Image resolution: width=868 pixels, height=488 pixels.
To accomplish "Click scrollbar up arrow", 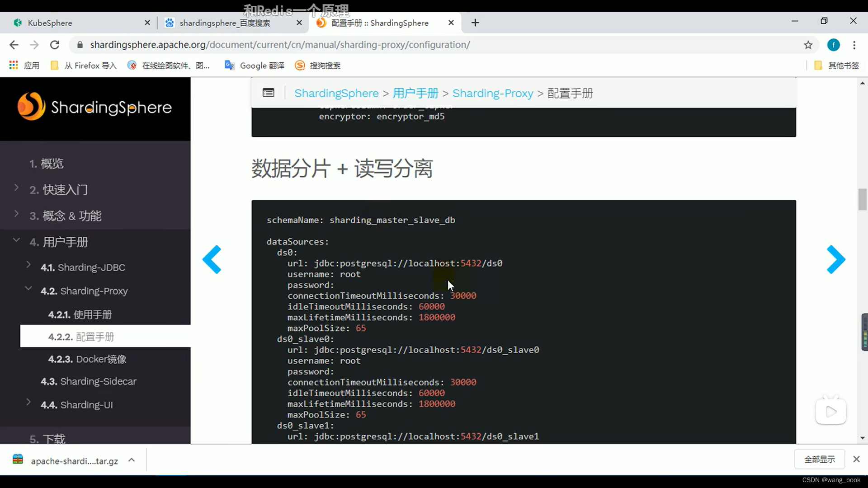I will [862, 83].
